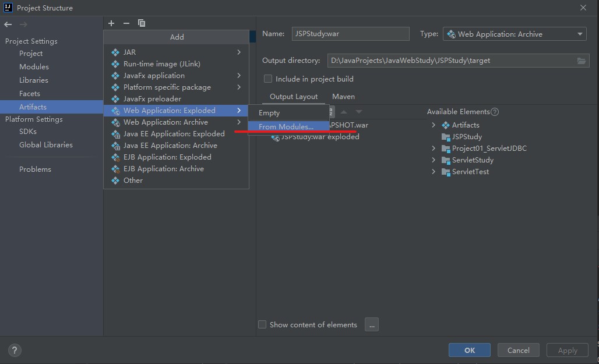The width and height of the screenshot is (599, 364).
Task: Click the Cancel button
Action: coord(519,350)
